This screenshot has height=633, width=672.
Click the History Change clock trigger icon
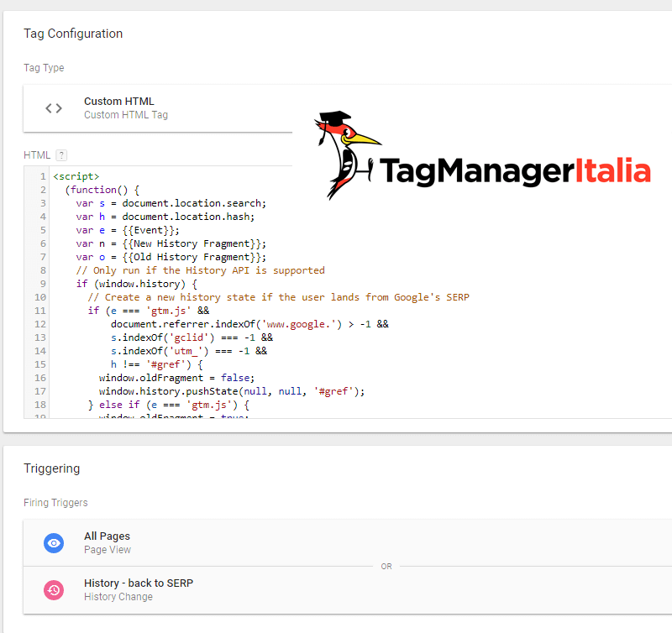pos(54,589)
